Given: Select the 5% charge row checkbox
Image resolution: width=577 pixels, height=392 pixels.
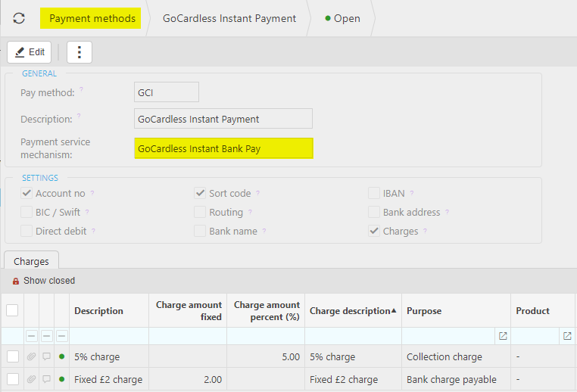Looking at the screenshot, I should click(x=13, y=356).
